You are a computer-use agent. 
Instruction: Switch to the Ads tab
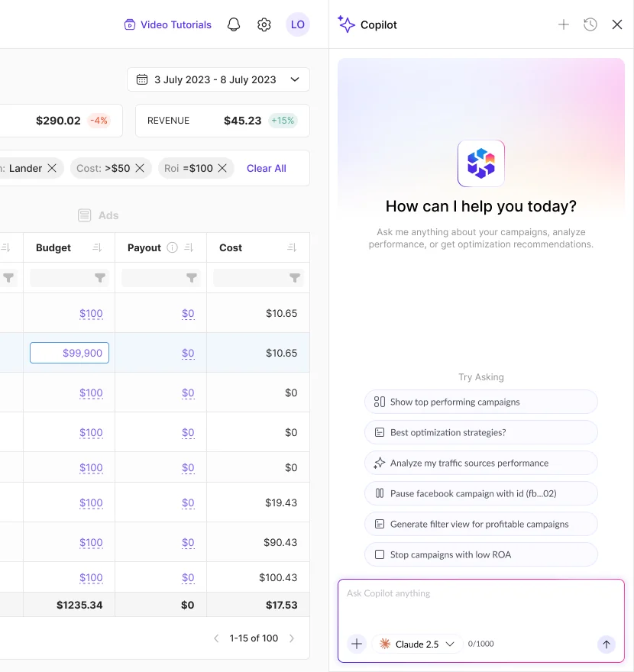point(99,215)
